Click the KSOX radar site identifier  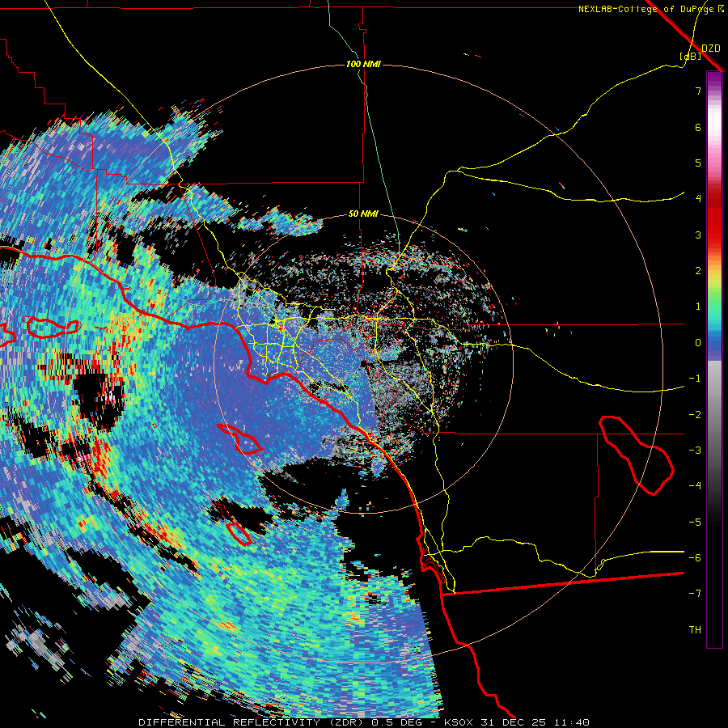click(x=459, y=722)
